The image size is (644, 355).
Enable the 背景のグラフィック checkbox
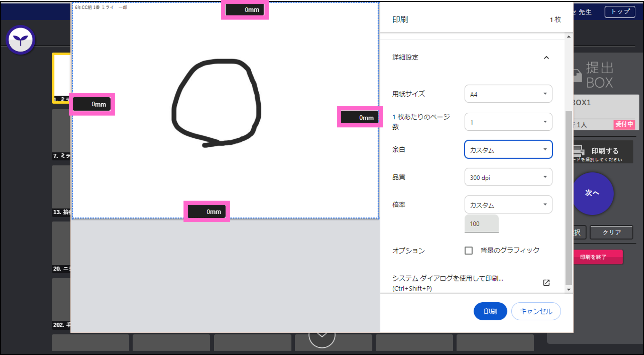(469, 250)
